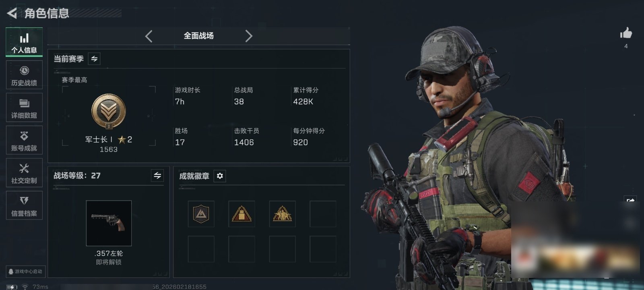Click the 游戏中心启动 button
644x290 pixels.
pyautogui.click(x=25, y=271)
